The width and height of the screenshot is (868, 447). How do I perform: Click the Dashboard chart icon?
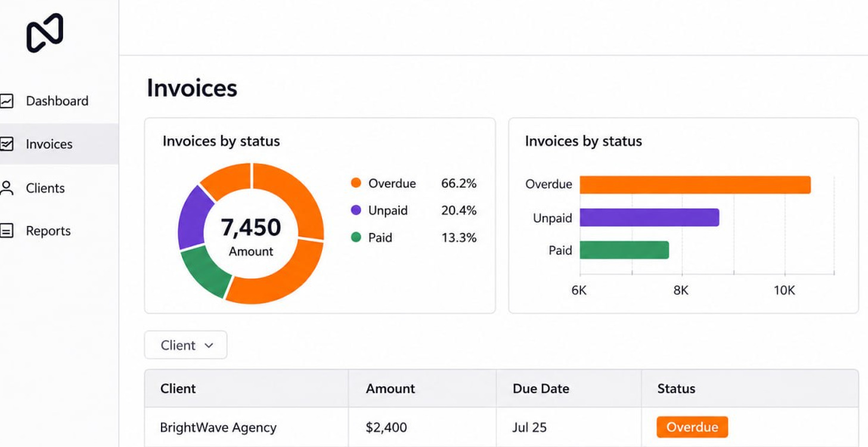point(7,101)
